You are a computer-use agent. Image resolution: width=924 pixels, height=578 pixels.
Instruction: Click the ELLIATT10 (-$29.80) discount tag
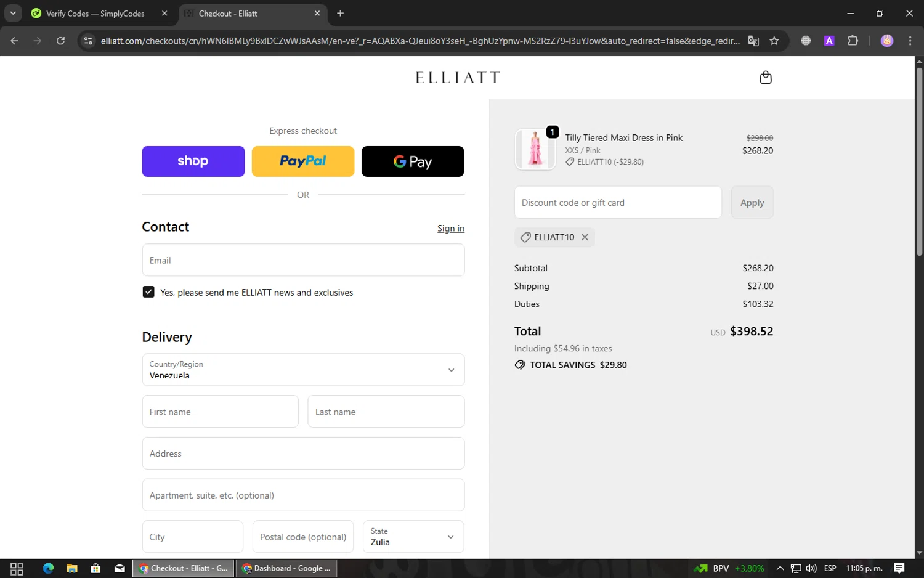(605, 162)
